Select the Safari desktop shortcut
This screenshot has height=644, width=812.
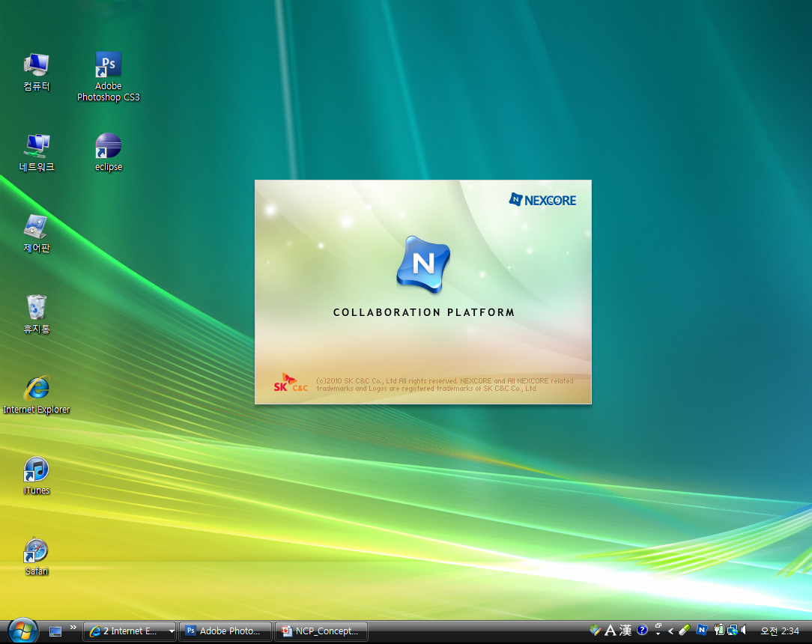pyautogui.click(x=36, y=557)
